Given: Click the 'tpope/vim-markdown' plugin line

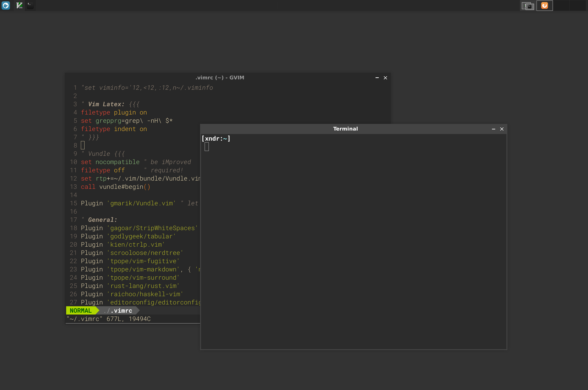Looking at the screenshot, I should point(141,269).
